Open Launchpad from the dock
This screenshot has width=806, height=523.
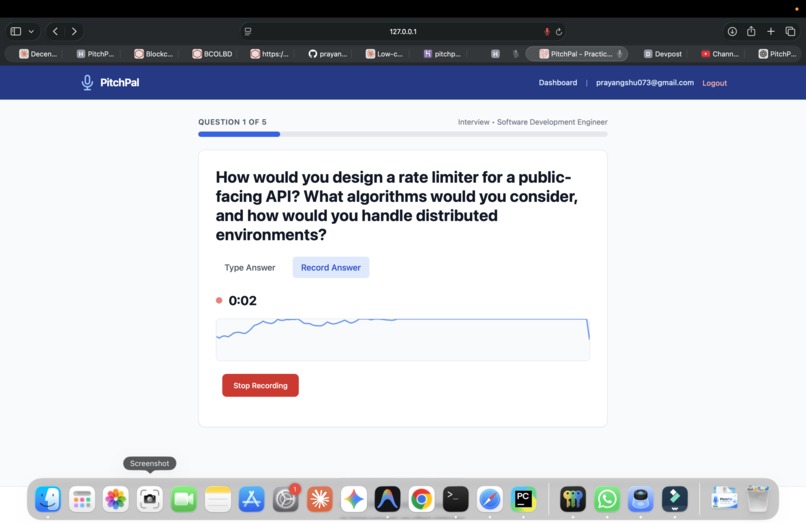82,499
